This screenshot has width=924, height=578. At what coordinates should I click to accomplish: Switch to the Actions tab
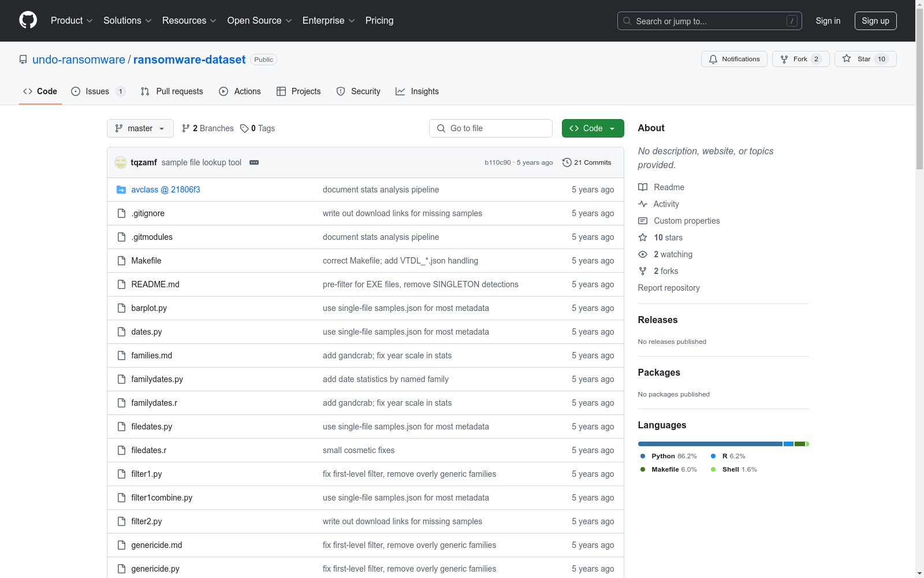240,91
